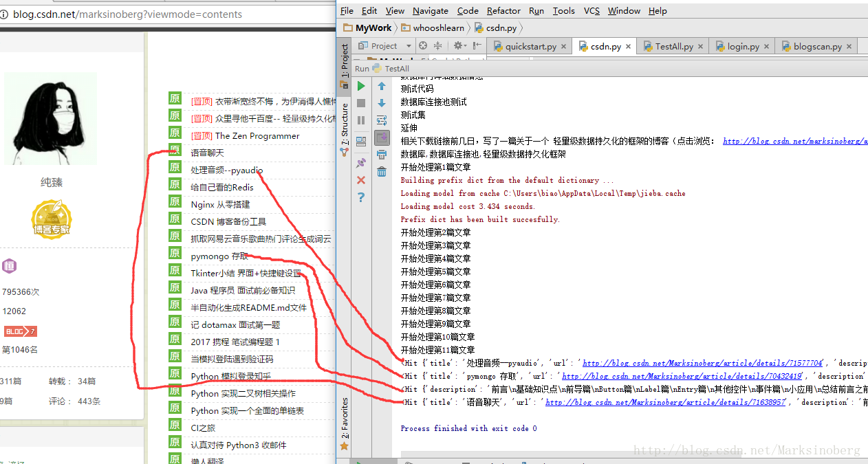This screenshot has width=868, height=464.
Task: Switch to blogscan.py editor tab
Action: tap(818, 46)
